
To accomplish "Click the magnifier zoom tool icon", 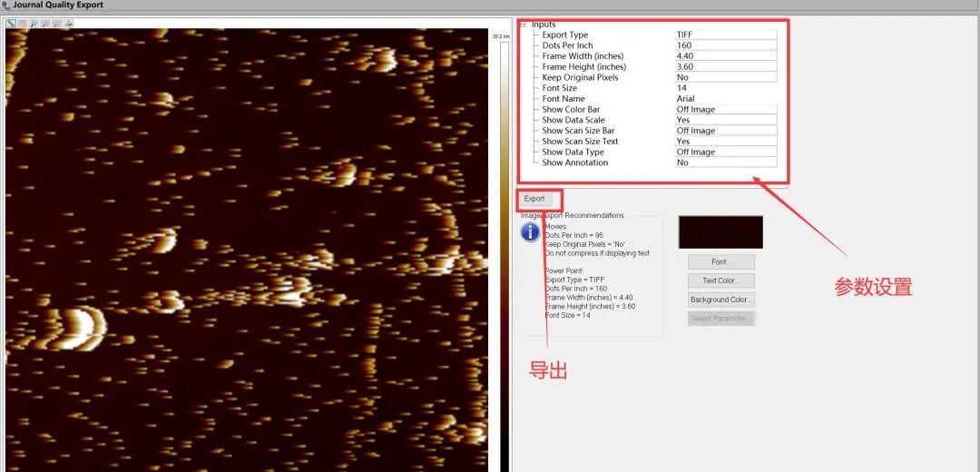I will coord(34,23).
